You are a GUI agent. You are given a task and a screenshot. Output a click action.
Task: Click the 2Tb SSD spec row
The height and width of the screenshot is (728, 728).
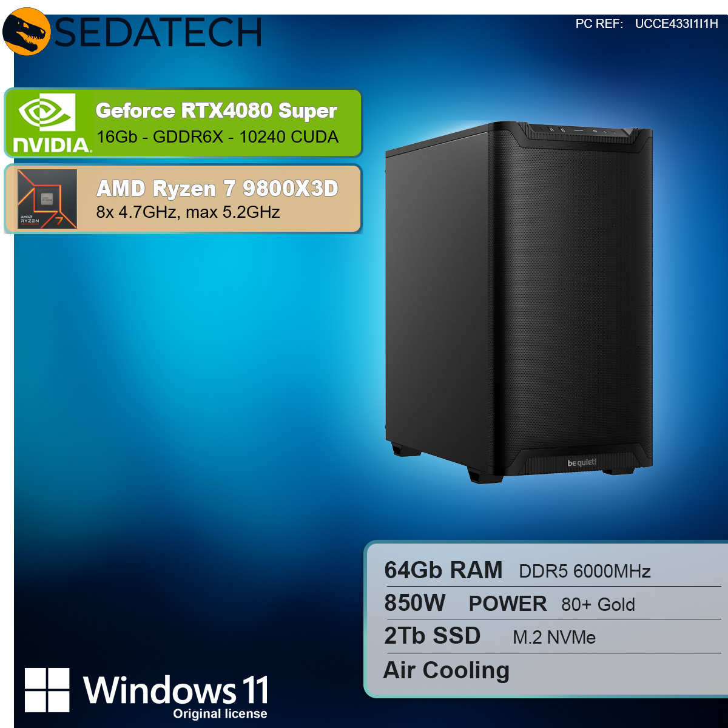click(552, 636)
